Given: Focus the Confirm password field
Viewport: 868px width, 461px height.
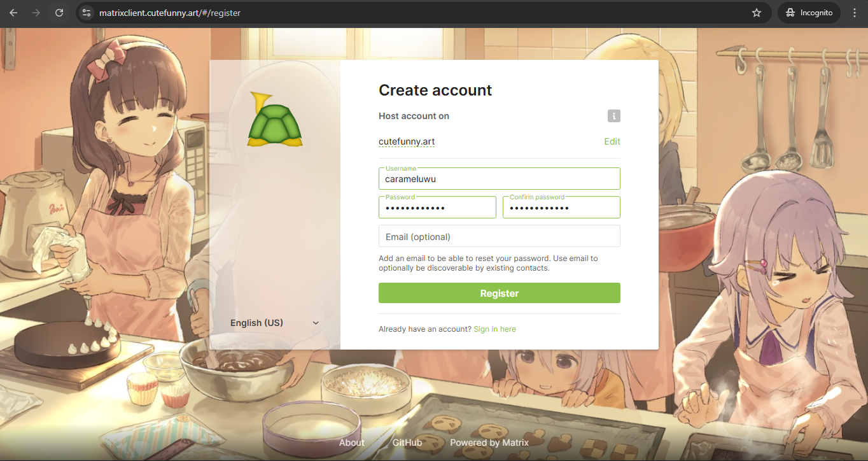Looking at the screenshot, I should [561, 208].
